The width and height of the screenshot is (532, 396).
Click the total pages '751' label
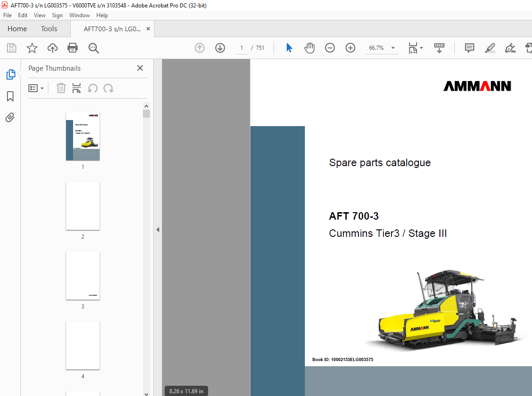point(260,48)
